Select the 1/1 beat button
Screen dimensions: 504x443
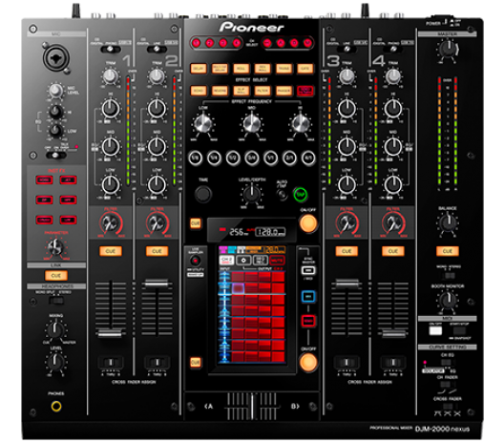click(271, 158)
